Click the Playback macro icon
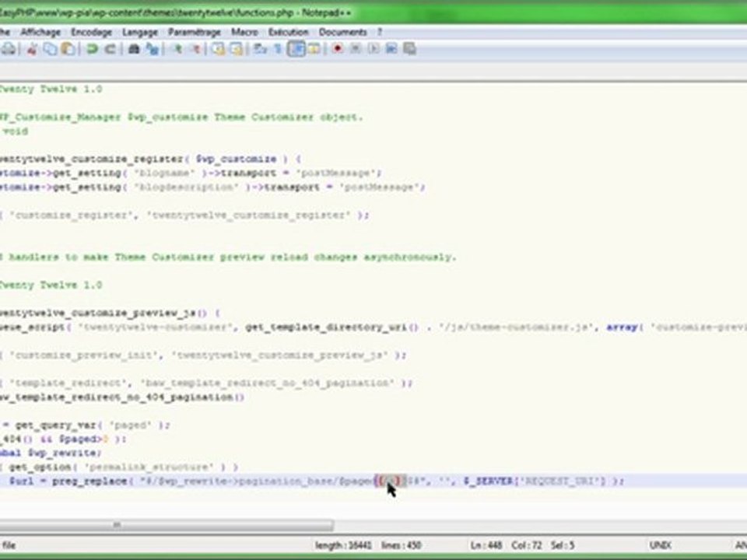The width and height of the screenshot is (747, 560). click(373, 48)
